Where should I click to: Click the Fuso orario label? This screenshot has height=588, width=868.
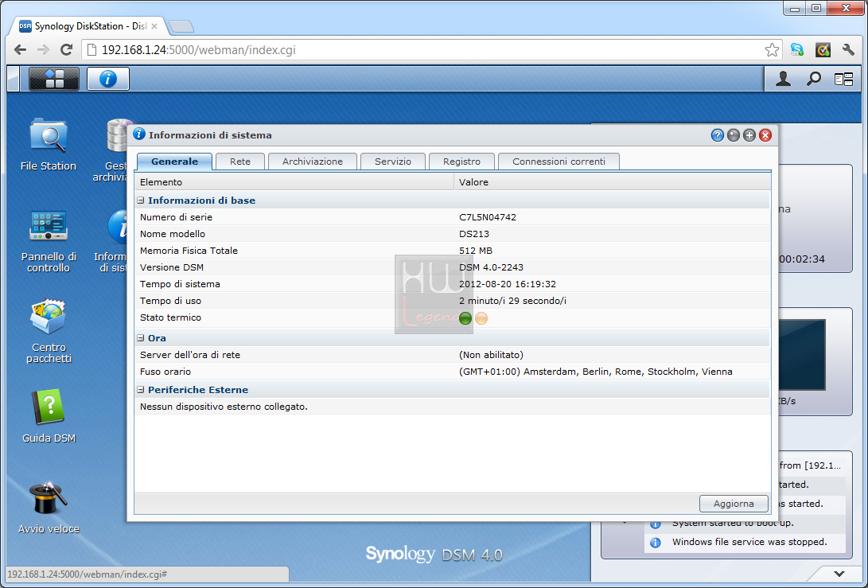[165, 372]
